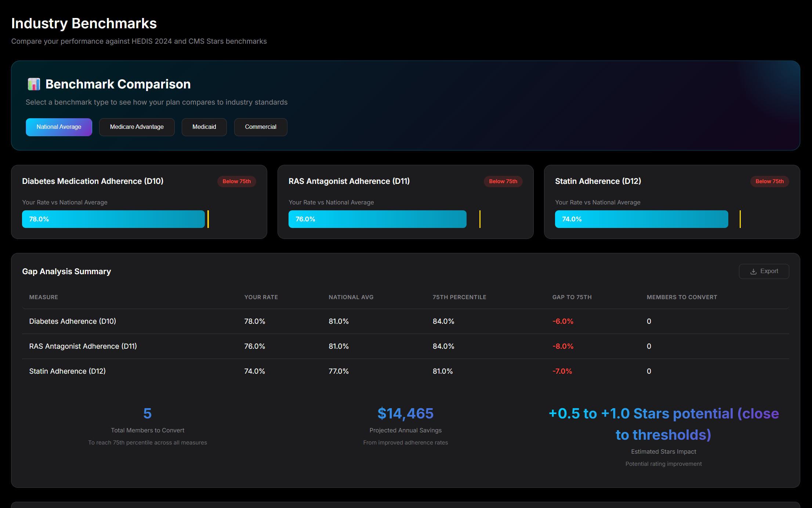Open the Gap Analysis Summary section header
This screenshot has height=508, width=812.
(x=66, y=271)
